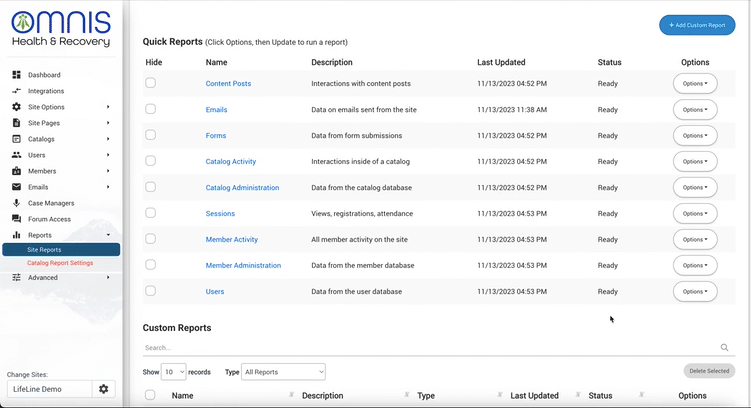Open Catalog Report Settings in sidebar
The height and width of the screenshot is (408, 751).
click(x=60, y=263)
